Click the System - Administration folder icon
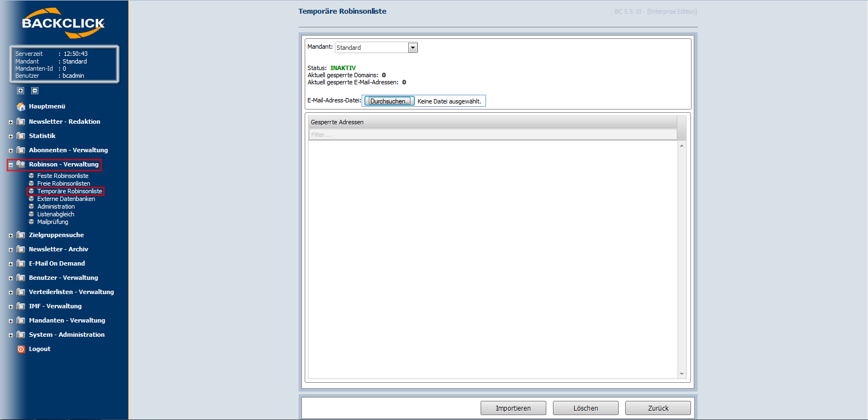 click(21, 335)
